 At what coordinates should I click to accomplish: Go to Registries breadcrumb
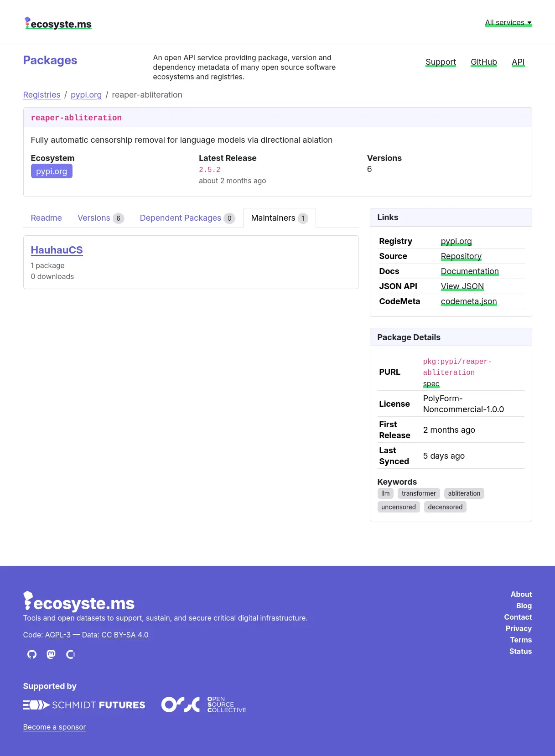pyautogui.click(x=41, y=95)
